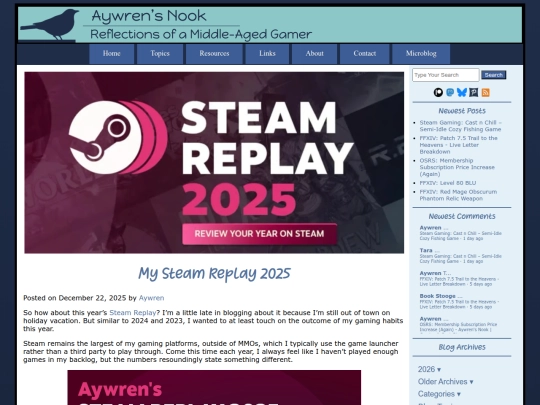Open post Red Mage Obscurum Relic Weapon
This screenshot has width=540, height=405.
coord(458,195)
